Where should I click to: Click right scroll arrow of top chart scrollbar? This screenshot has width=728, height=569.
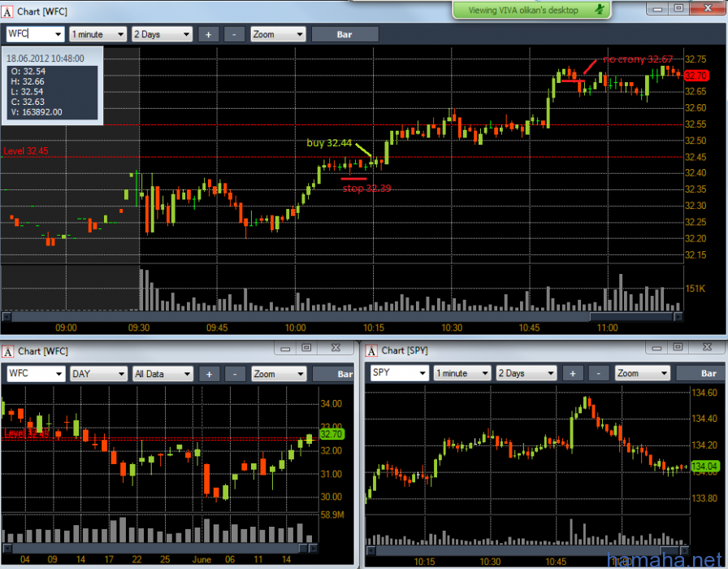point(678,317)
